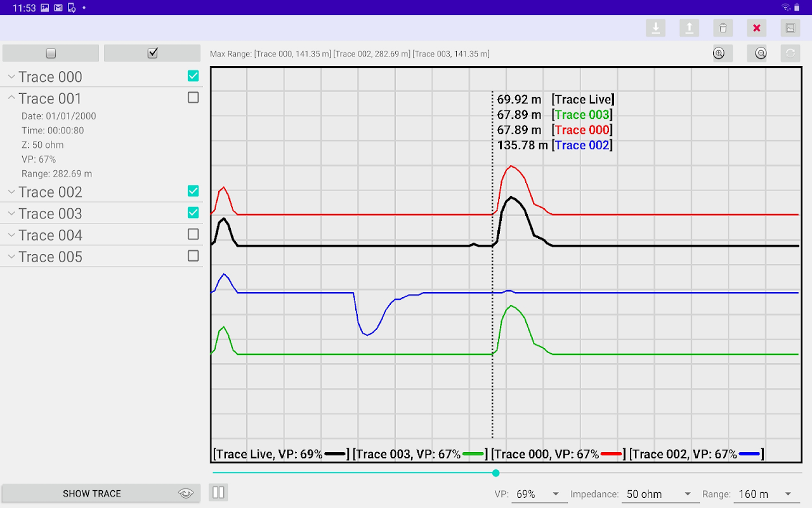Viewport: 812px width, 508px height.
Task: Check the Trace 004 checkbox
Action: pyautogui.click(x=193, y=234)
